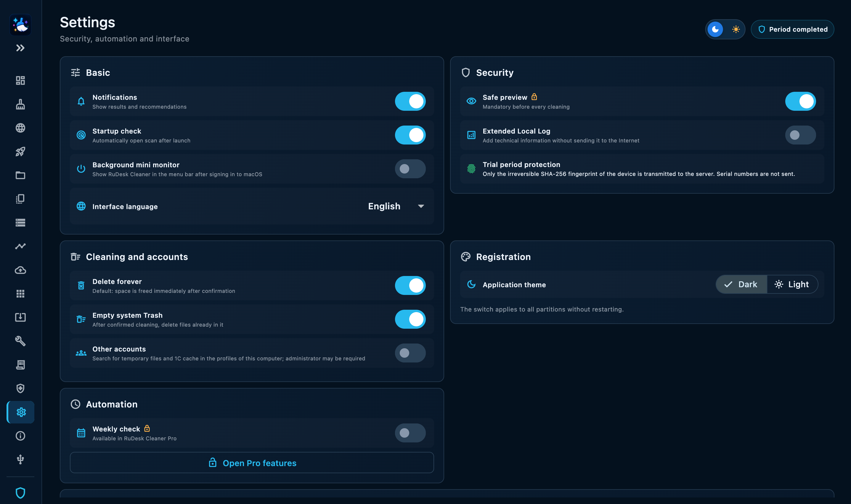Click the Open Pro features button
The image size is (851, 504).
point(252,463)
